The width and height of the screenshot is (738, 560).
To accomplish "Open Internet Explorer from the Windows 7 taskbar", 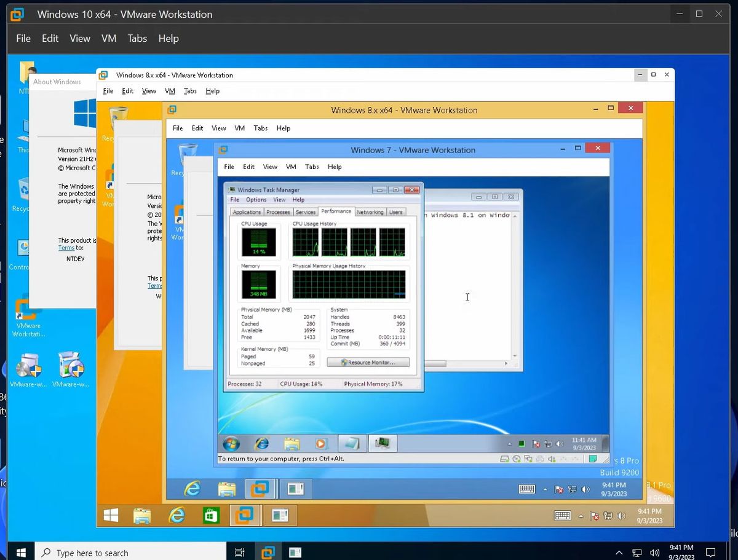I will click(x=261, y=443).
